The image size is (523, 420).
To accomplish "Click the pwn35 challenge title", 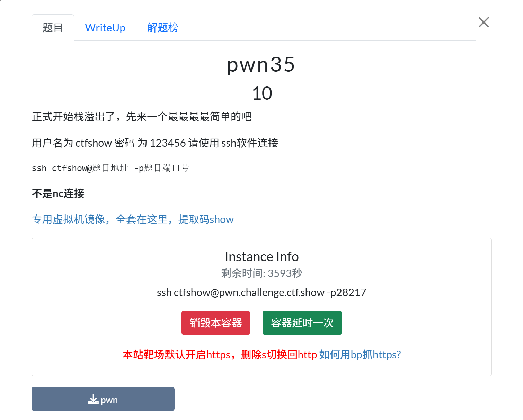I will 261,64.
